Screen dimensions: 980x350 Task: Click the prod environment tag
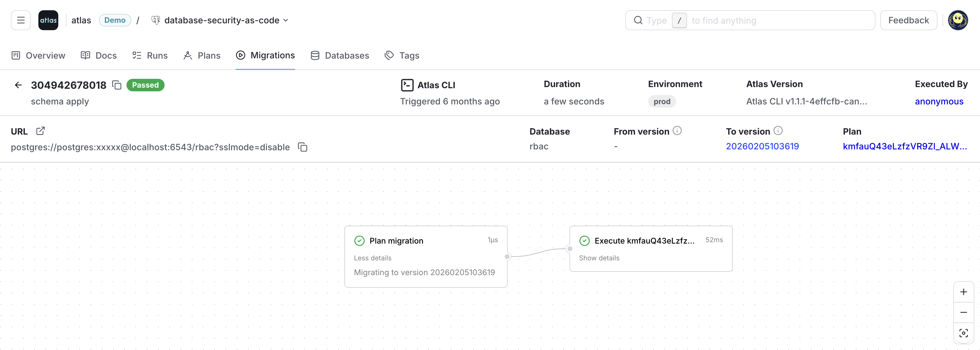point(662,101)
